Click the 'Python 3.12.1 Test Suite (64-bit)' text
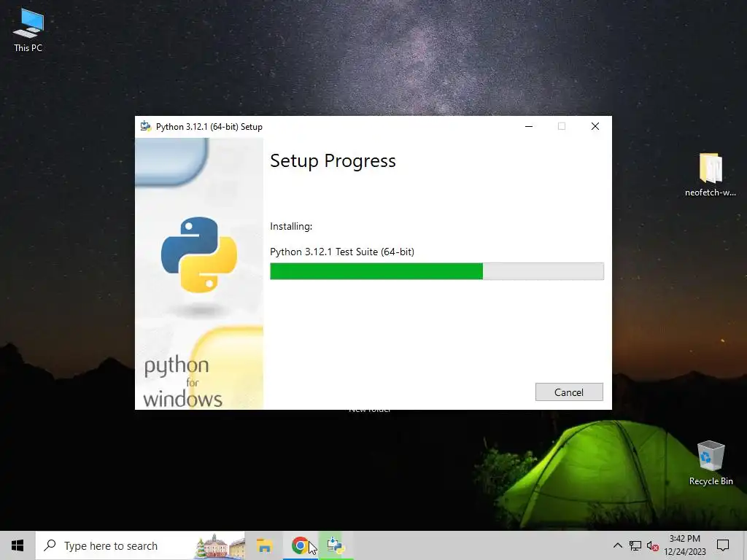The width and height of the screenshot is (747, 560). point(342,252)
